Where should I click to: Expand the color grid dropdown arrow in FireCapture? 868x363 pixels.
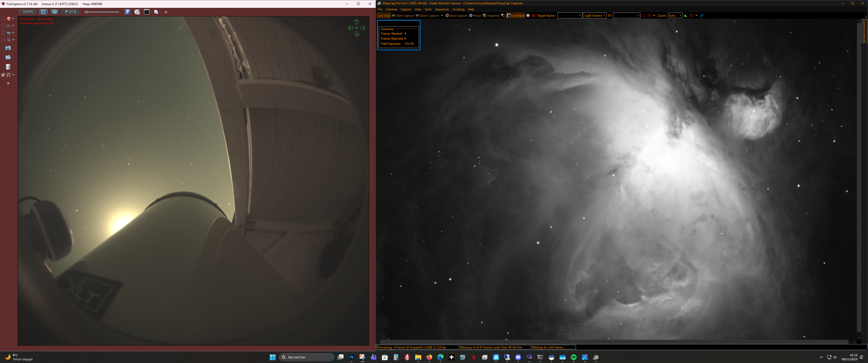(13, 75)
